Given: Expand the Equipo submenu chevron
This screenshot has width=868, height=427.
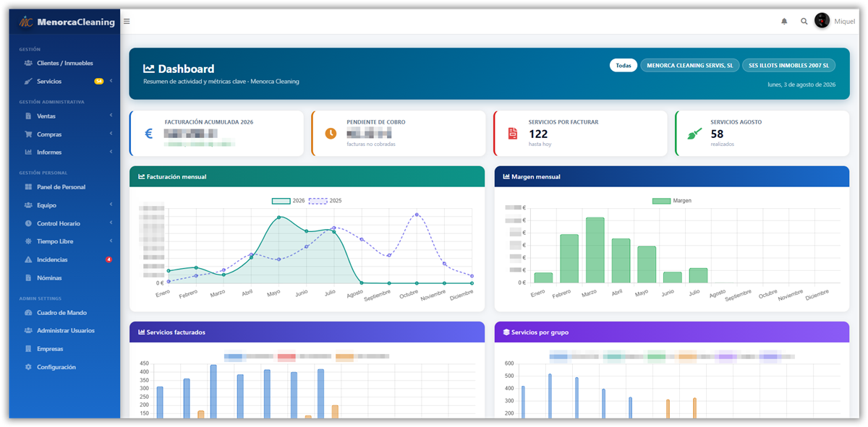Looking at the screenshot, I should [x=111, y=205].
